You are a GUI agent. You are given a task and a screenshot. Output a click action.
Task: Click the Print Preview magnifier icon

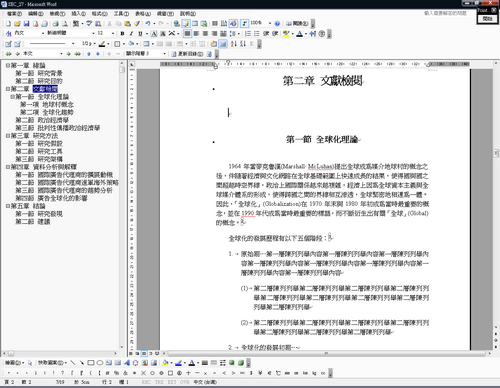pos(65,24)
